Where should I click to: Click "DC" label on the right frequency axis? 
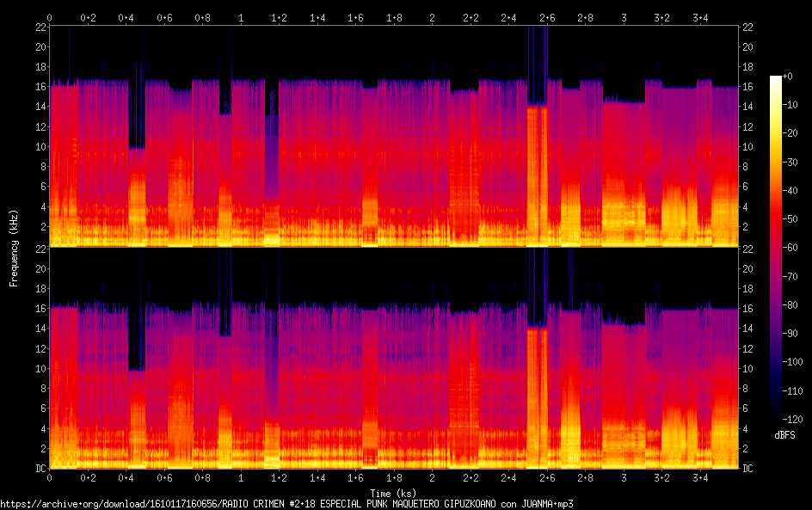(x=747, y=469)
